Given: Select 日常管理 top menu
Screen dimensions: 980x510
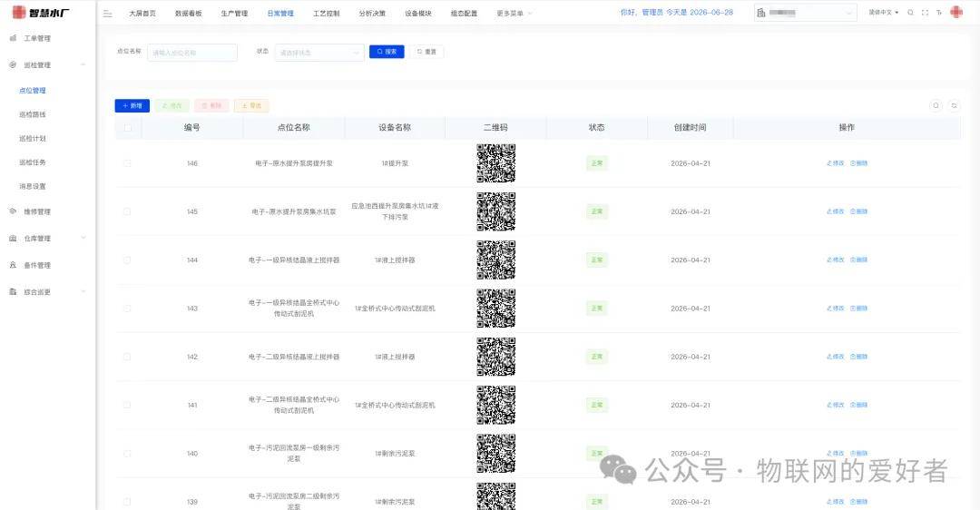Looking at the screenshot, I should coord(280,13).
